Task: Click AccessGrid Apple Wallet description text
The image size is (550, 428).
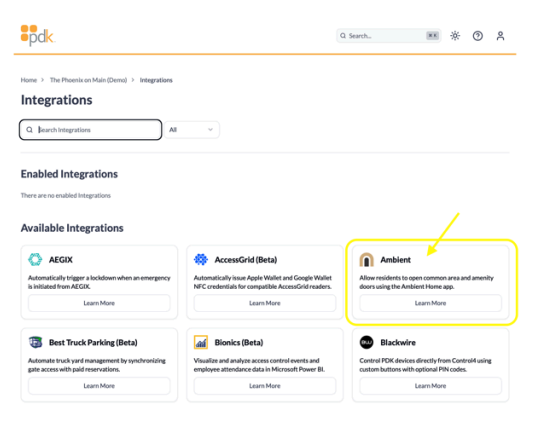Action: [x=263, y=282]
